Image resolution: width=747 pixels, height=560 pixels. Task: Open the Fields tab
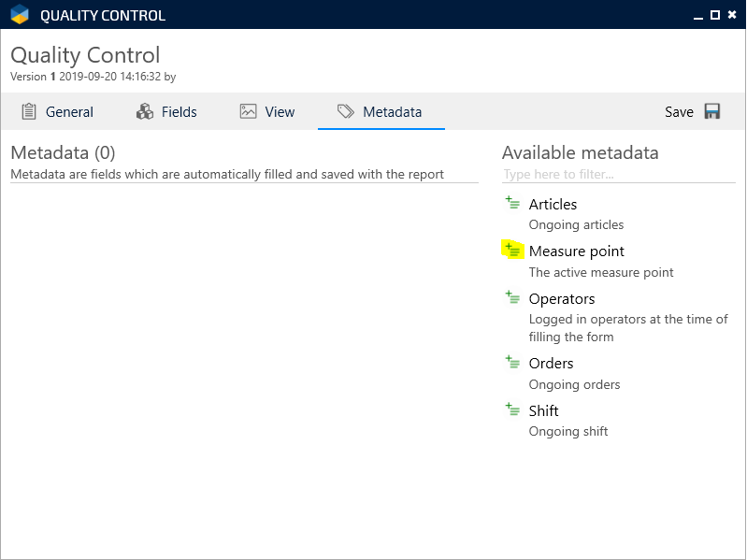point(179,112)
